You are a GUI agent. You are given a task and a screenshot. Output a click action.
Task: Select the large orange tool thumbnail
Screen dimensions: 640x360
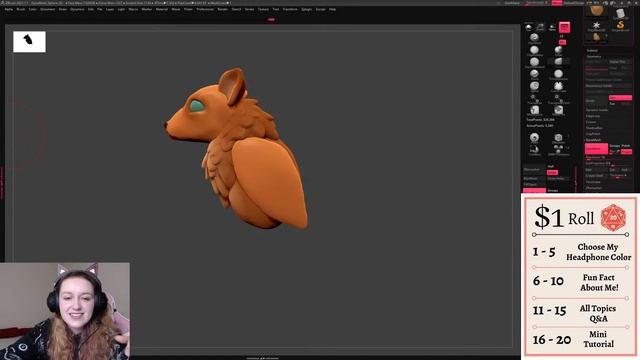596,11
